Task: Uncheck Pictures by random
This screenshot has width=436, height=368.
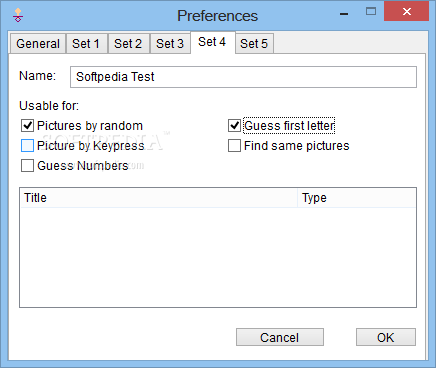Action: pos(27,126)
